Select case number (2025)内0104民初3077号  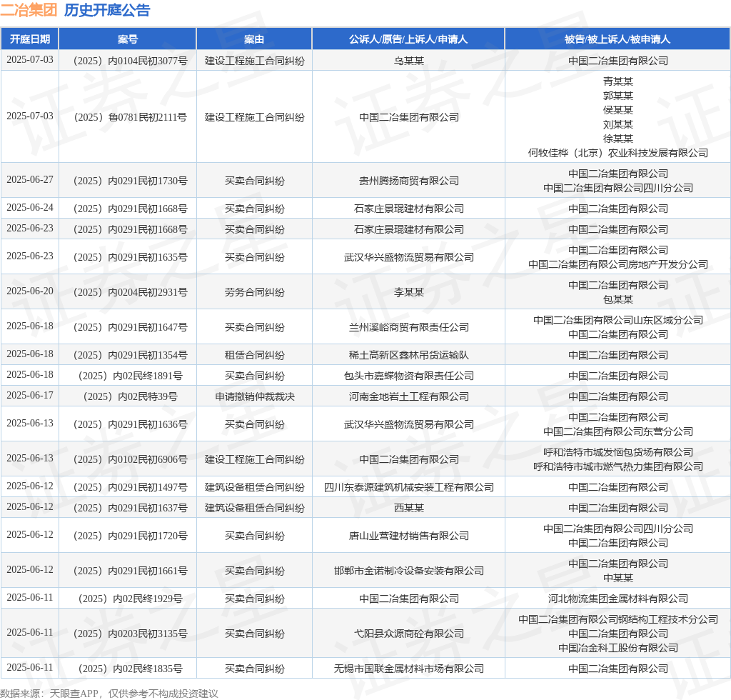click(x=131, y=61)
